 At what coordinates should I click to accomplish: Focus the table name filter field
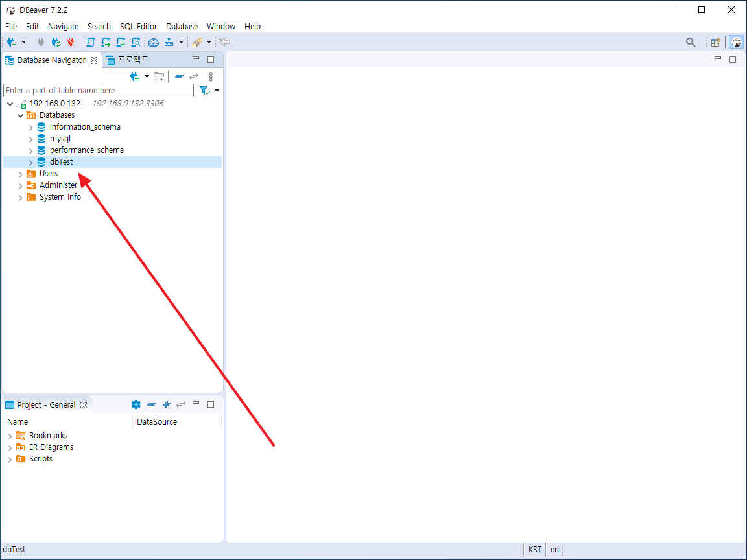click(x=99, y=91)
